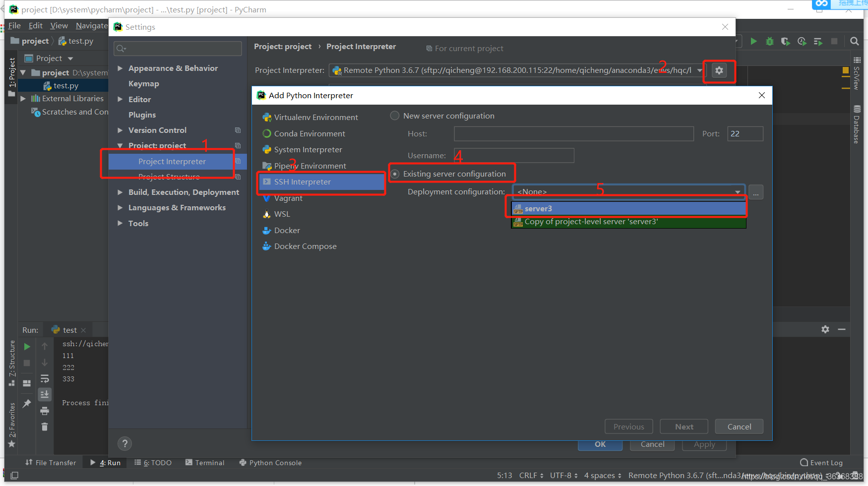Select Copy of project-level server 'server3'
The width and height of the screenshot is (868, 486).
tap(628, 222)
